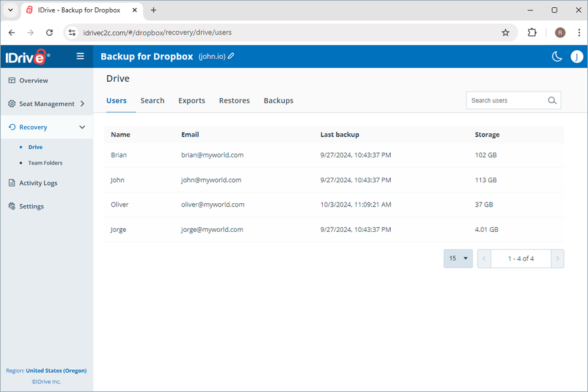Open the sidebar hamburger menu
The width and height of the screenshot is (588, 392).
80,56
